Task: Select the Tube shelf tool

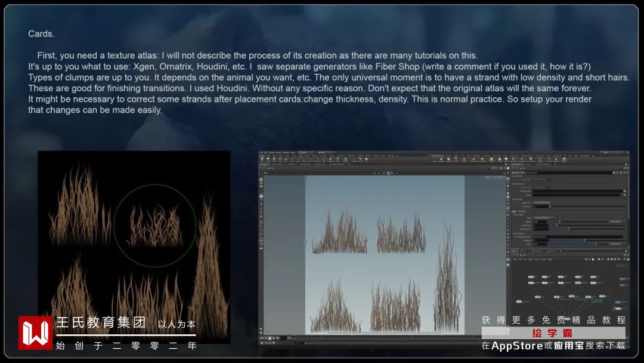Action: [x=274, y=159]
